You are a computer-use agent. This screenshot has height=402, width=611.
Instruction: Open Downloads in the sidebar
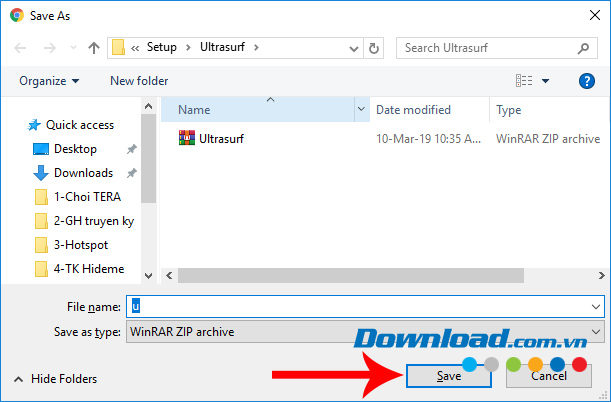(x=83, y=173)
